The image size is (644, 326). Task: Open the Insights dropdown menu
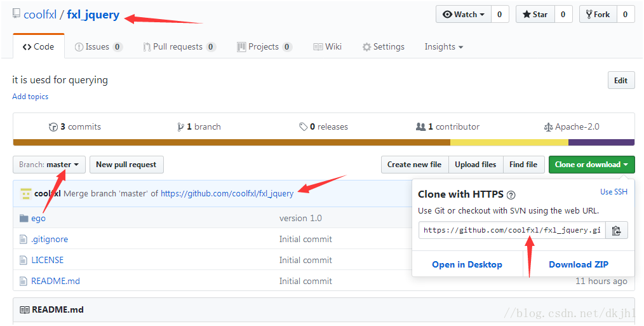[x=443, y=47]
